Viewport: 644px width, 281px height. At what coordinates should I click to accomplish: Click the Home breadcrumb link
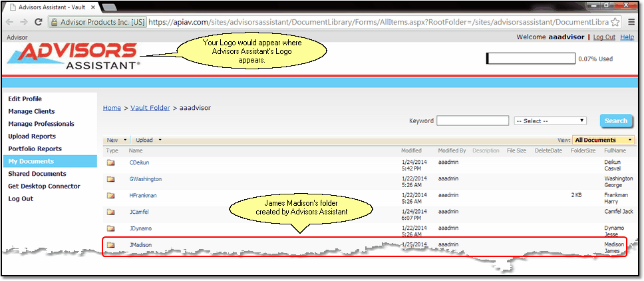click(x=112, y=108)
